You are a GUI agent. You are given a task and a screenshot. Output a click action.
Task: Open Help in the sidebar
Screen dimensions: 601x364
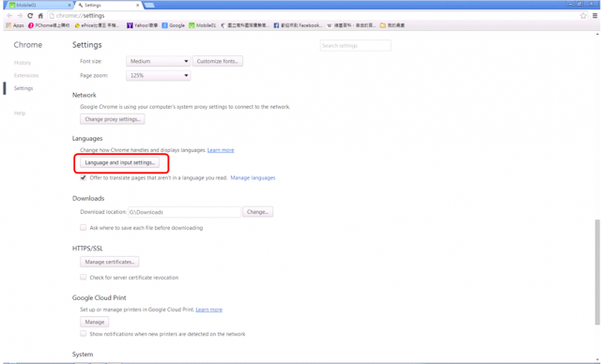coord(20,113)
